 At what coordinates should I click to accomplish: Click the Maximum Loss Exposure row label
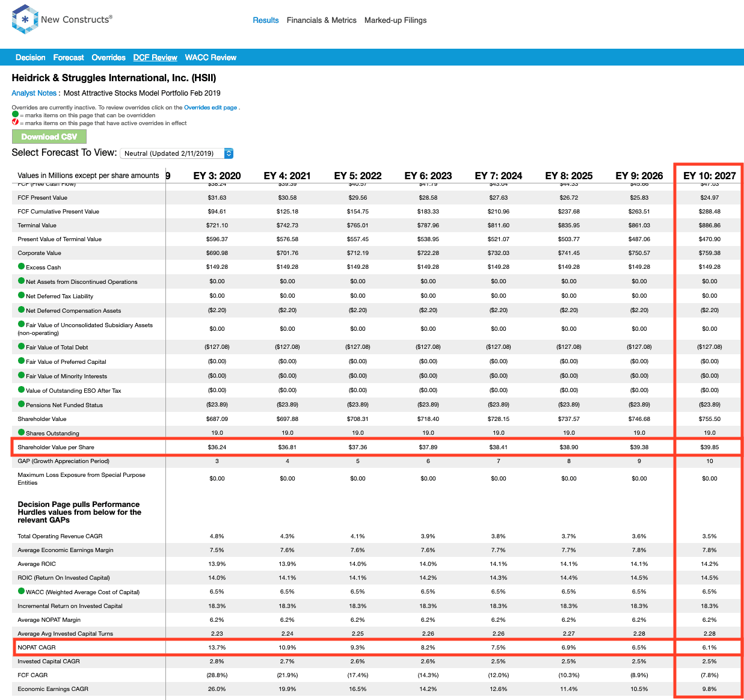coord(82,479)
